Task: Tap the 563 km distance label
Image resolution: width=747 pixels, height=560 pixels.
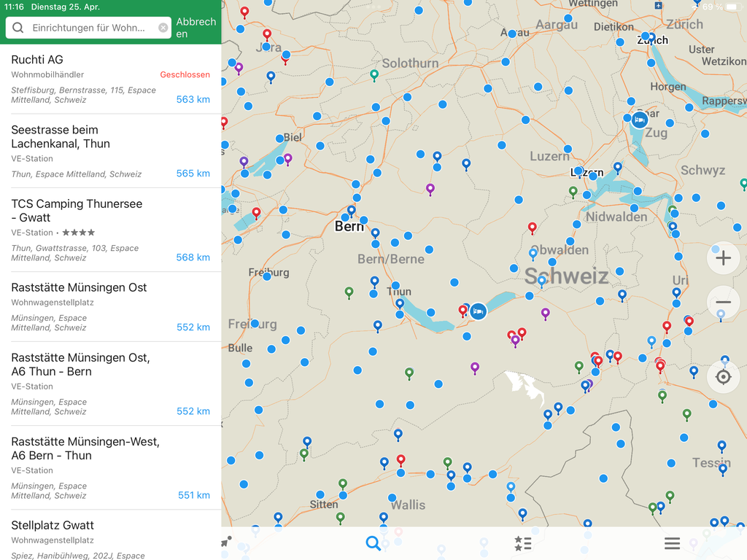Action: (193, 99)
